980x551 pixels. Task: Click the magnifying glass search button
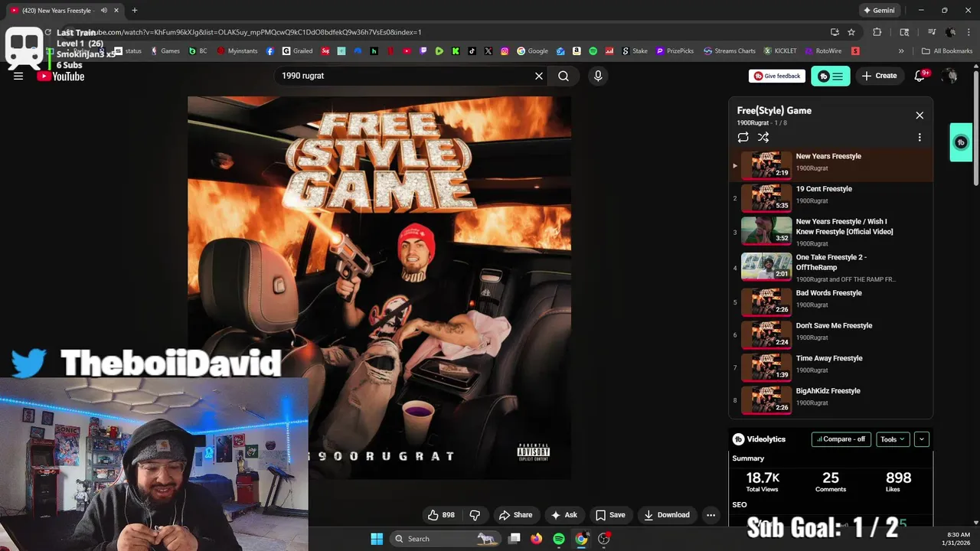pyautogui.click(x=563, y=76)
